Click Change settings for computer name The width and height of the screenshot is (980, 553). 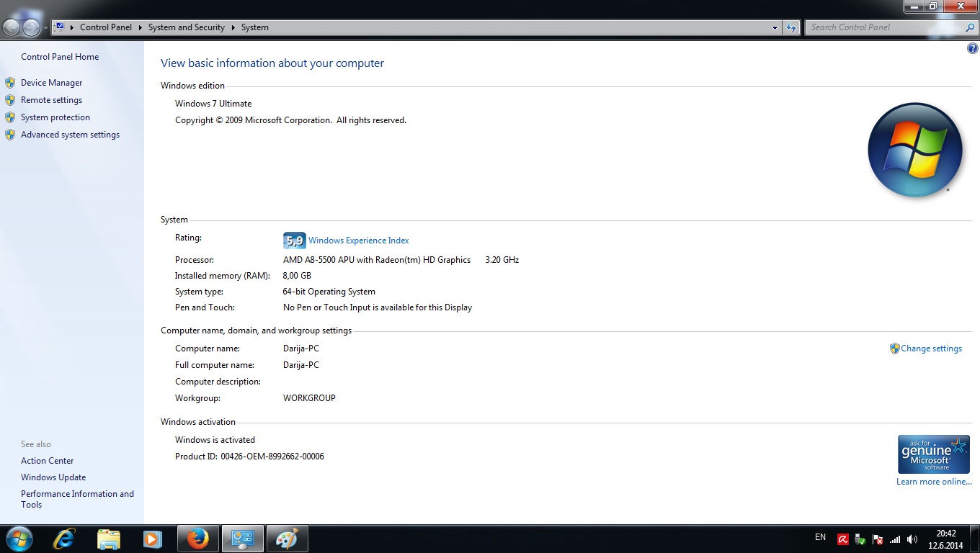point(931,349)
